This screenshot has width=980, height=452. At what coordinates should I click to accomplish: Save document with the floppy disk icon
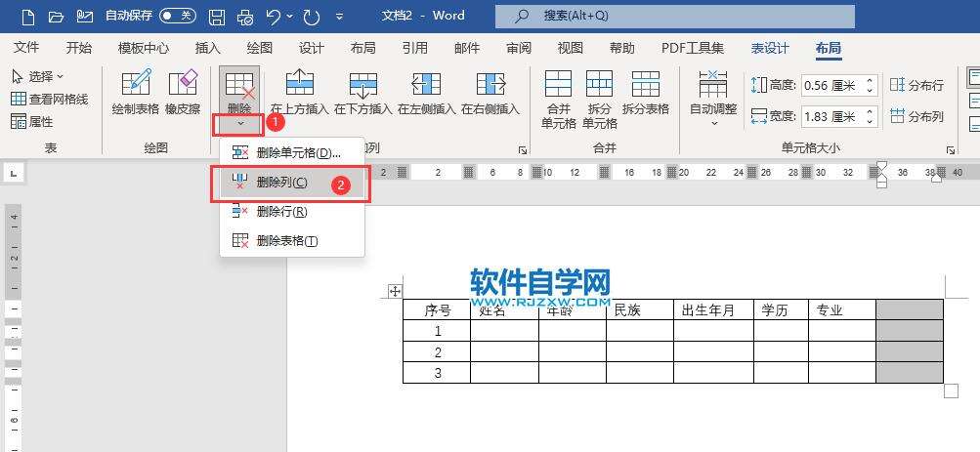tap(216, 17)
